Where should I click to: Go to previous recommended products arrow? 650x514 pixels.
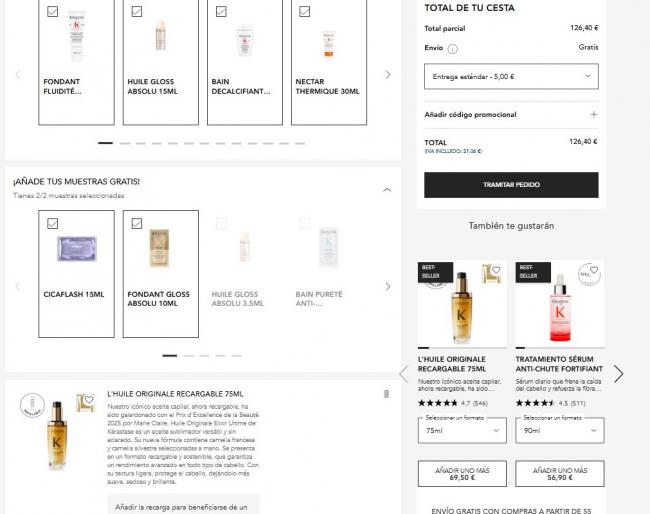click(x=404, y=374)
